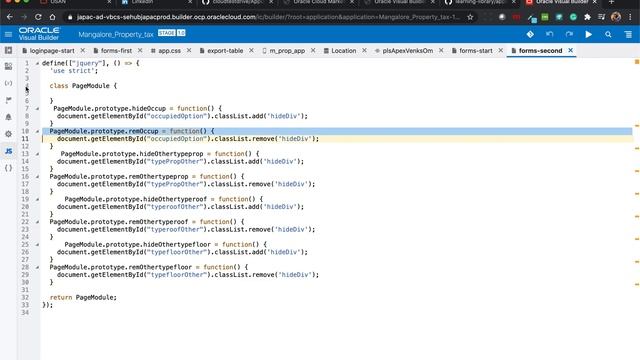Close the forms-first tab
640x360 pixels.
click(x=140, y=50)
